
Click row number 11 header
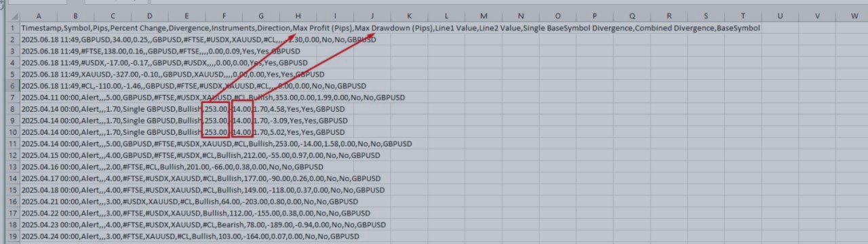[x=12, y=144]
